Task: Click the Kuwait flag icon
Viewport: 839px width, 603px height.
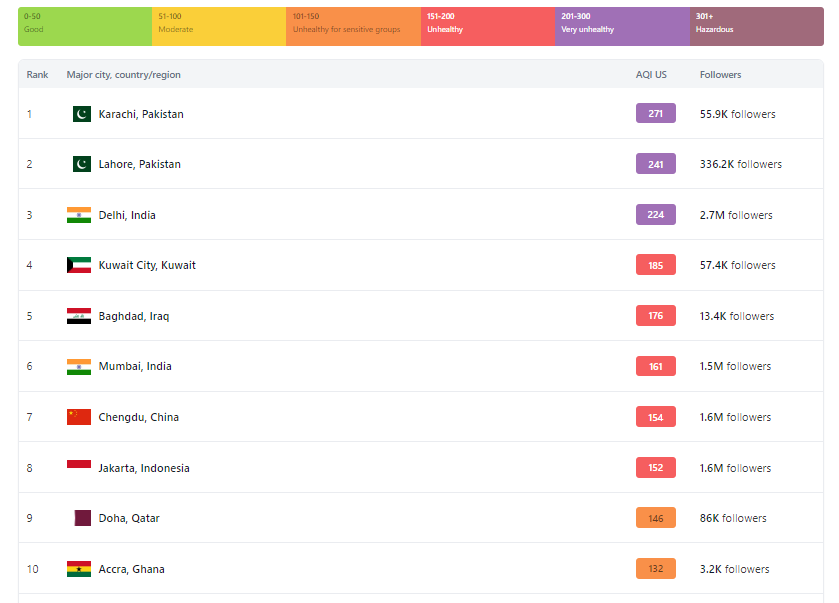Action: pyautogui.click(x=79, y=265)
